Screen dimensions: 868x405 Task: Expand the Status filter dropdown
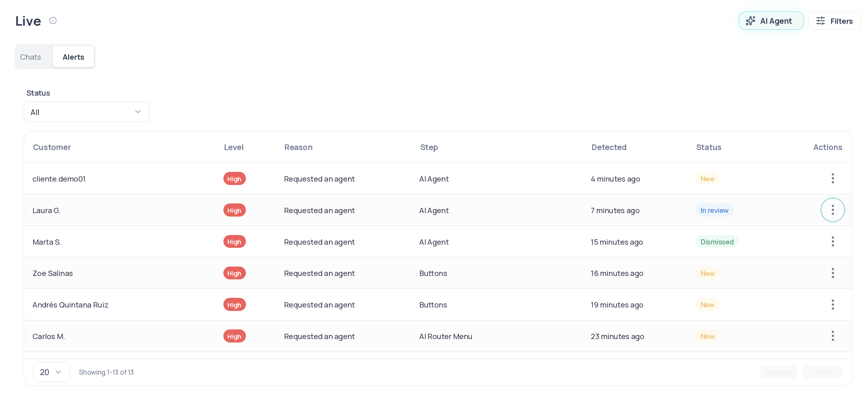[87, 112]
